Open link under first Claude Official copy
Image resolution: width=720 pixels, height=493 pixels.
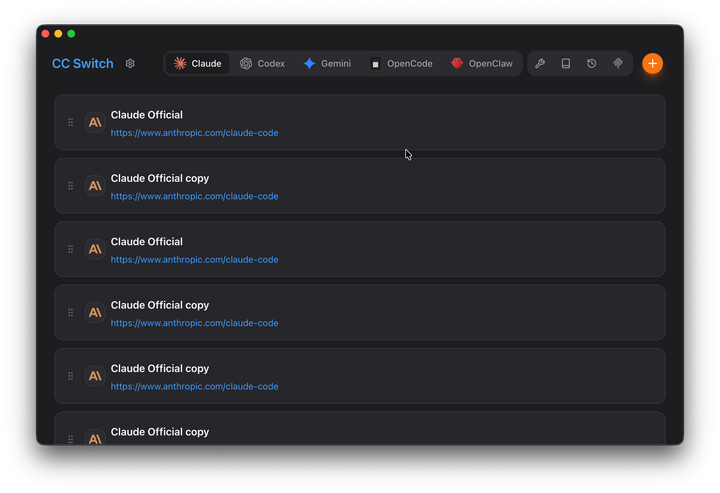click(194, 196)
